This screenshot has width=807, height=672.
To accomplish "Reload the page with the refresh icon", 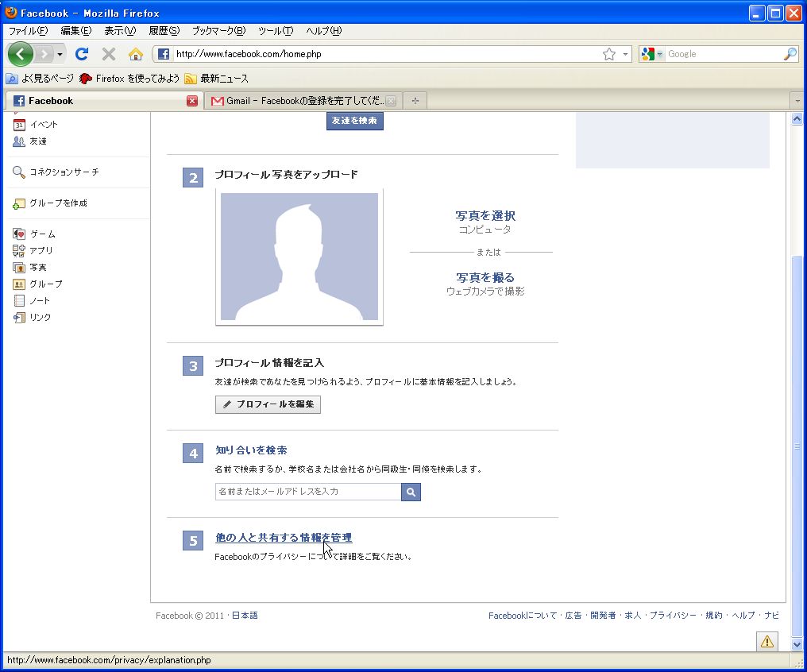I will [81, 53].
